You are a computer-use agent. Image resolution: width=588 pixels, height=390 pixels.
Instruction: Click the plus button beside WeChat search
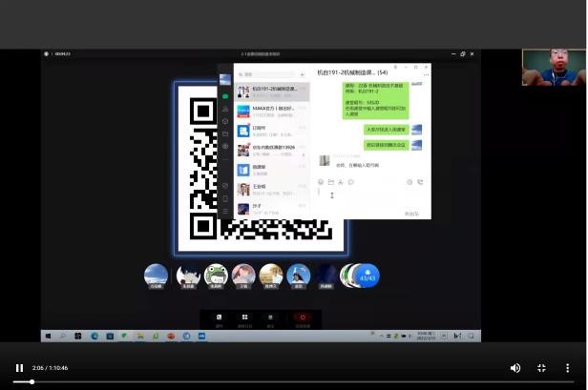pos(303,74)
